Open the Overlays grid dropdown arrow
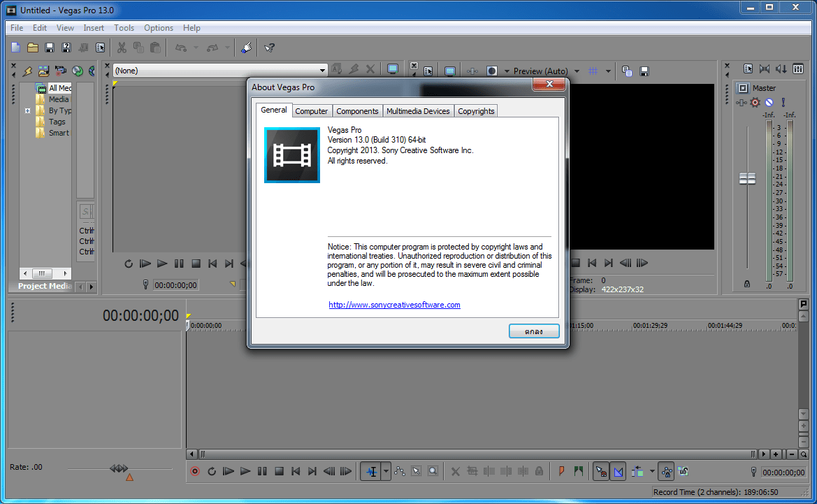Viewport: 817px width, 504px height. pyautogui.click(x=608, y=71)
